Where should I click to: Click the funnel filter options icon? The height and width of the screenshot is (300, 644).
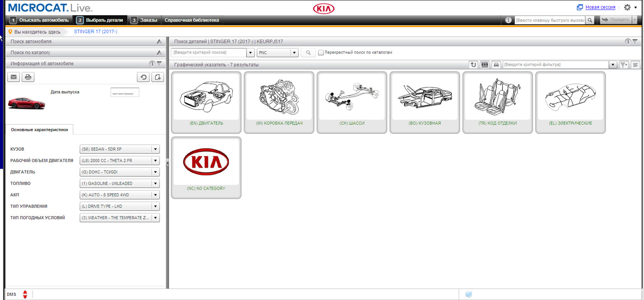pos(623,65)
